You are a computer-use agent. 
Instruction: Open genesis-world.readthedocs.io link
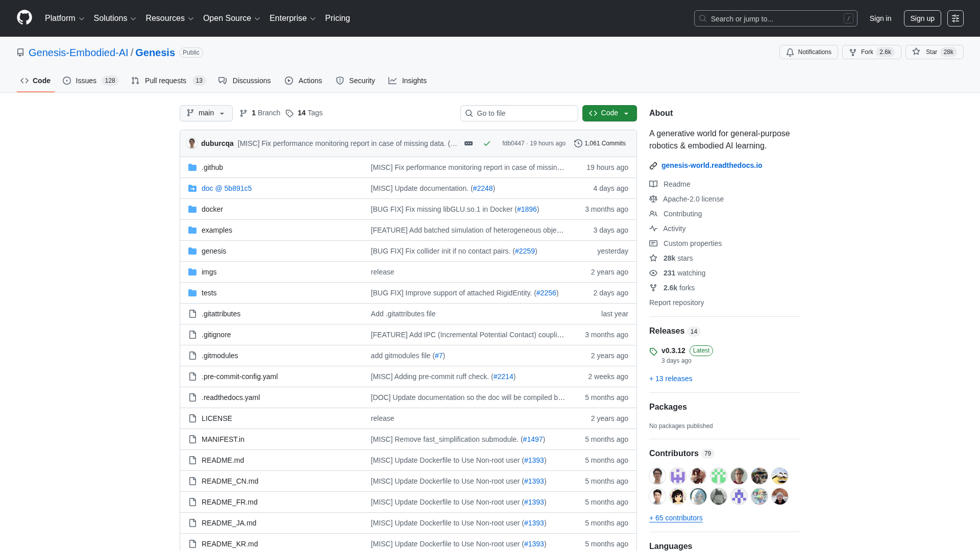(x=711, y=165)
